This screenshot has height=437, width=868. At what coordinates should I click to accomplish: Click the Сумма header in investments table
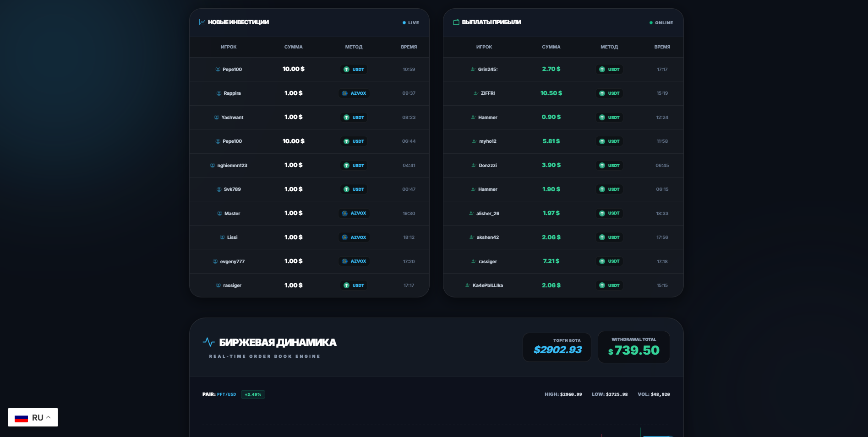coord(294,47)
